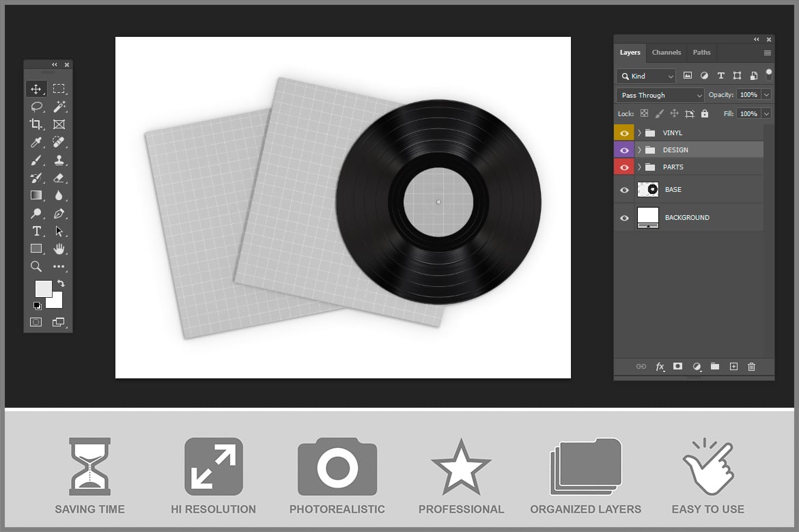
Task: Select the Horizontal Type tool
Action: coord(36,231)
